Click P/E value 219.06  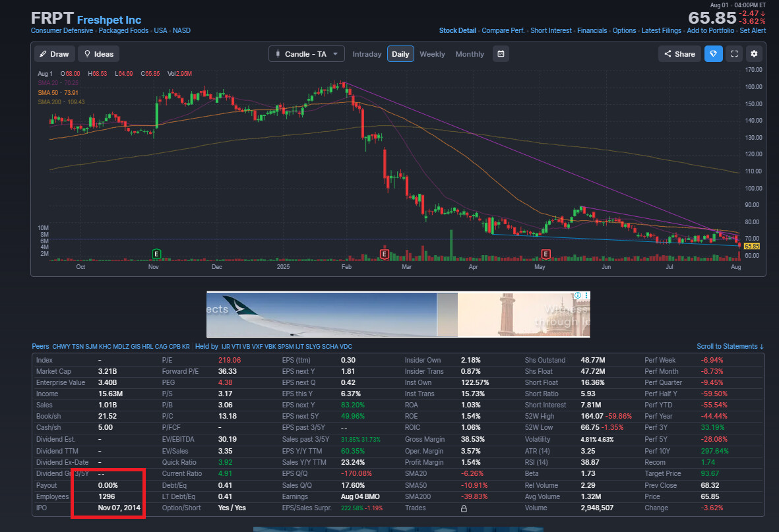(230, 360)
